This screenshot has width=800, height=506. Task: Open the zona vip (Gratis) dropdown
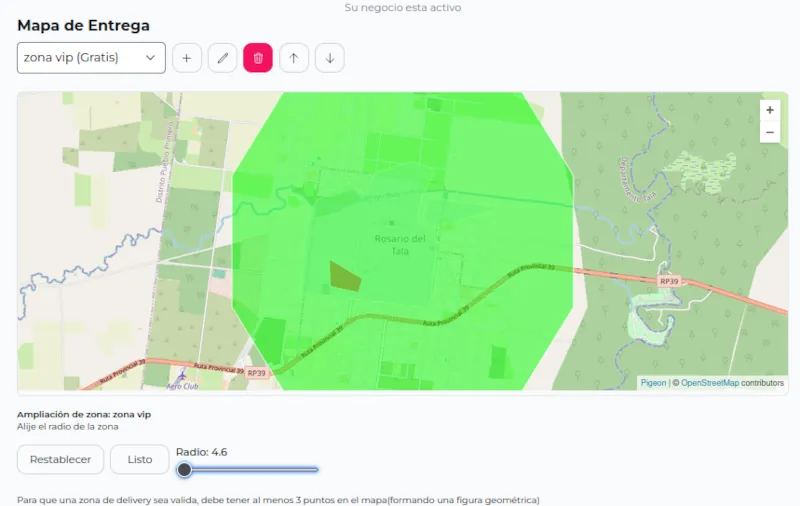91,58
